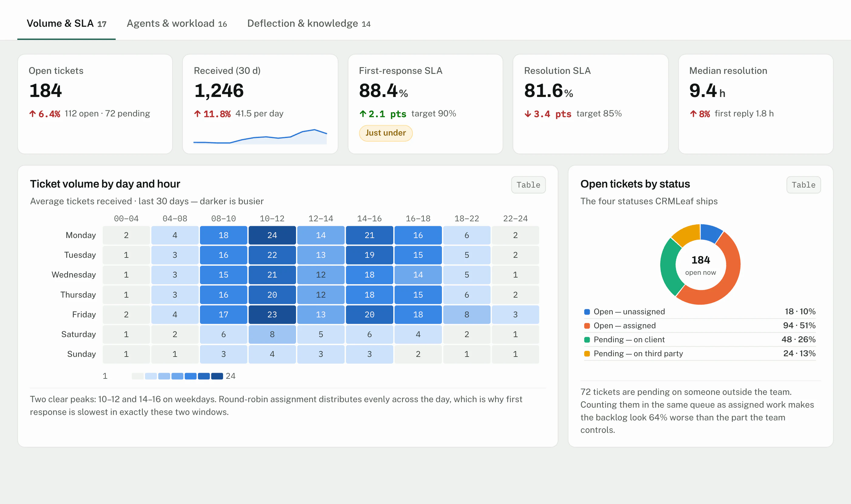
Task: Click Monday 00–04 cell showing 2
Action: [126, 235]
